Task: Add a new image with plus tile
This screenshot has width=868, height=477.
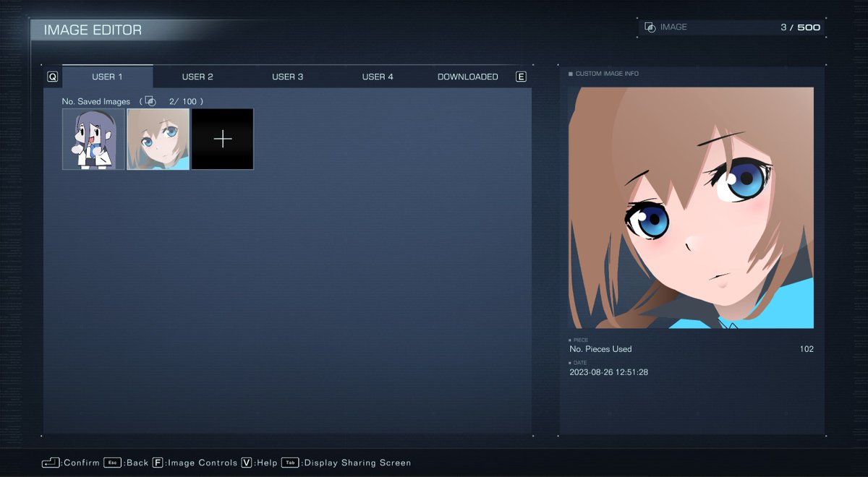Action: [223, 139]
